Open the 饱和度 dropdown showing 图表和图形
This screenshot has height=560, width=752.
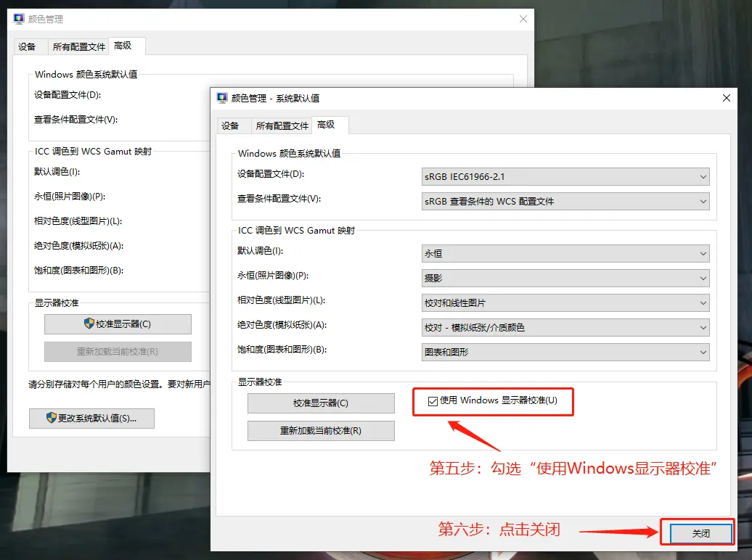(x=565, y=353)
